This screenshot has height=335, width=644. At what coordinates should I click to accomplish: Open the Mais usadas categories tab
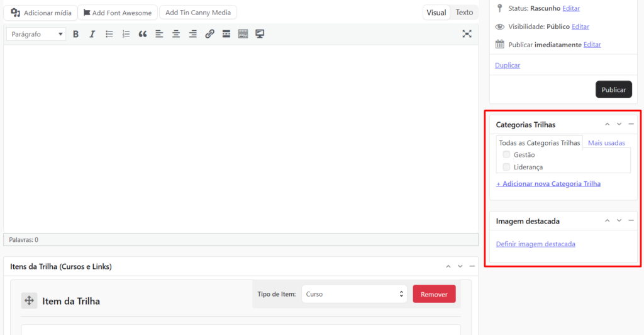tap(606, 143)
